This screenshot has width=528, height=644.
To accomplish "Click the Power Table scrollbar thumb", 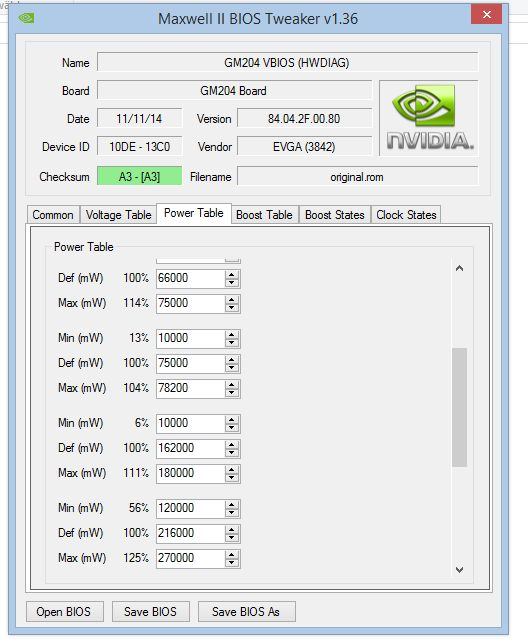I will (459, 407).
